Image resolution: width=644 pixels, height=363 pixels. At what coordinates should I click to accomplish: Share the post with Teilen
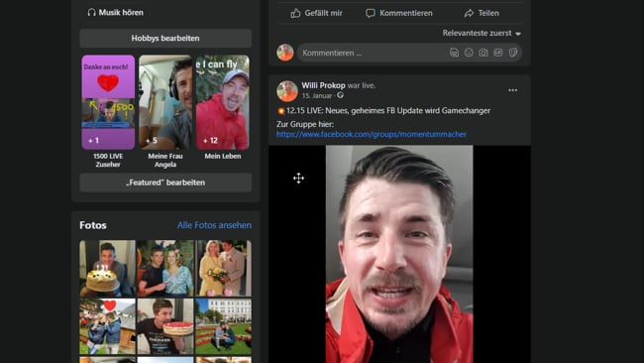click(482, 13)
